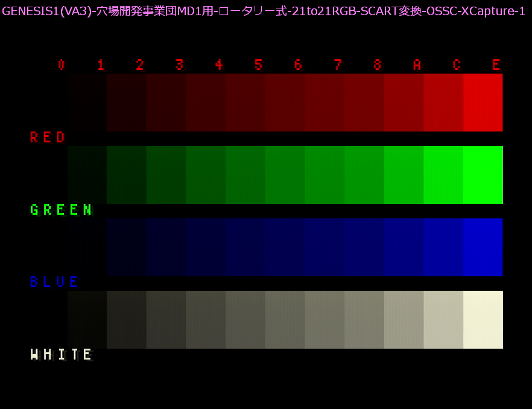Image resolution: width=532 pixels, height=409 pixels.
Task: Click the column label 'C'
Action: click(457, 65)
